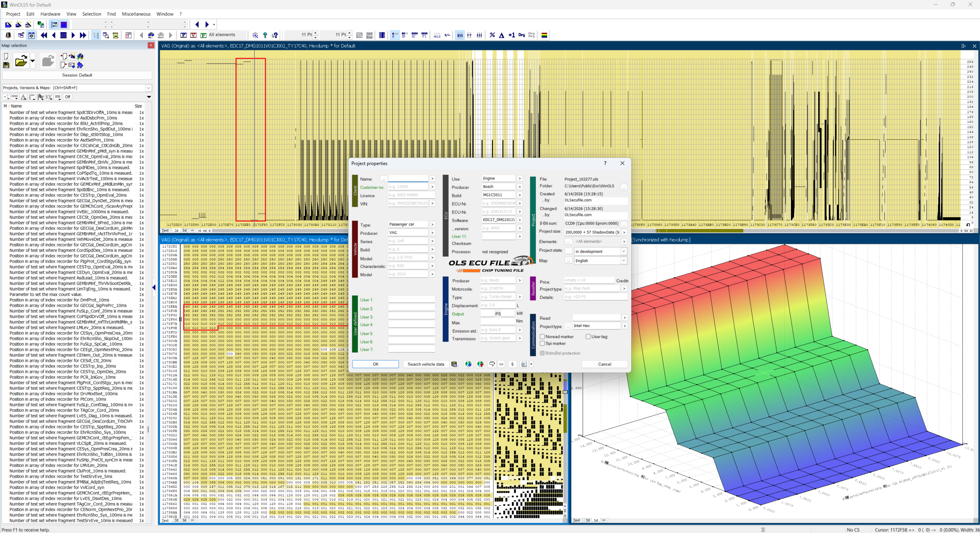Click the jump-to-first double left arrow

pos(44,35)
